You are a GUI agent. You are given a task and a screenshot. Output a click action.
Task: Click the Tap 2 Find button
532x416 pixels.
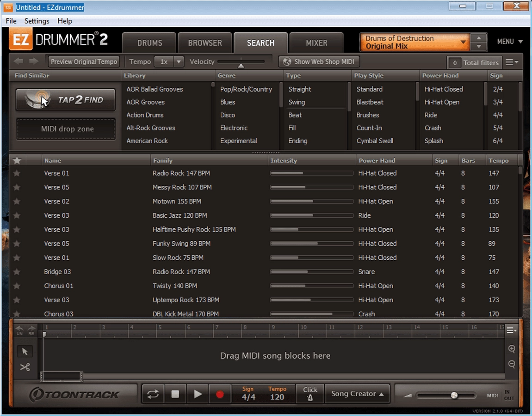pyautogui.click(x=66, y=100)
